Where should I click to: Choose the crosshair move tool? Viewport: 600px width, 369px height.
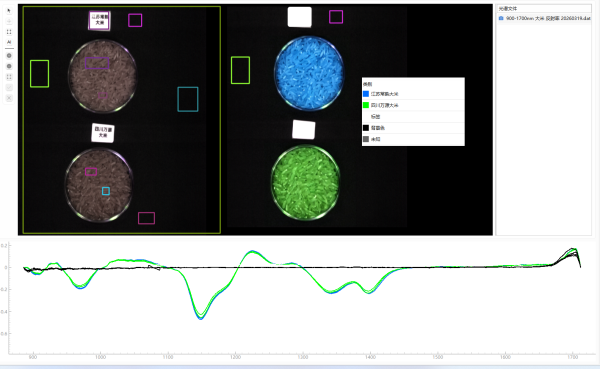(9, 21)
